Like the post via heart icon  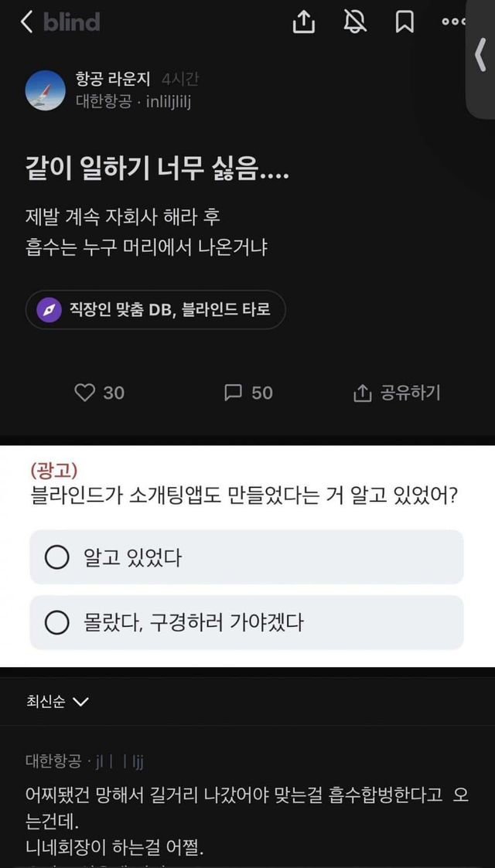(84, 393)
